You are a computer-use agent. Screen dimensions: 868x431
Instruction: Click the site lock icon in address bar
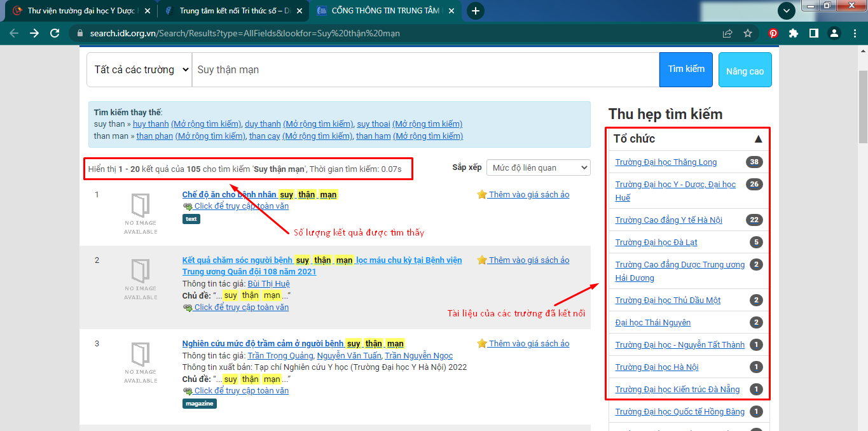pos(80,33)
